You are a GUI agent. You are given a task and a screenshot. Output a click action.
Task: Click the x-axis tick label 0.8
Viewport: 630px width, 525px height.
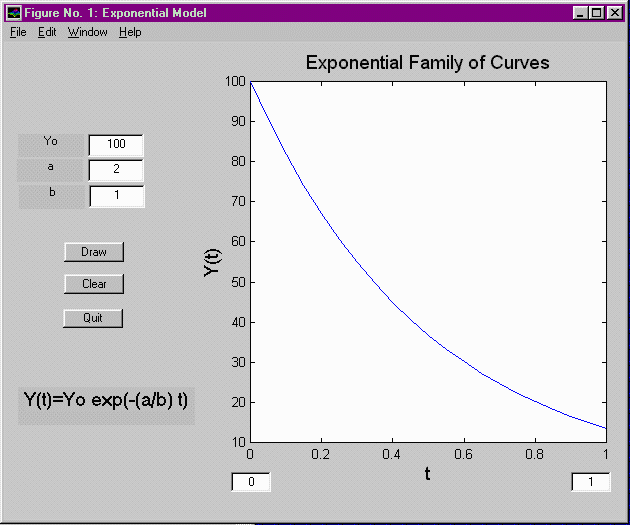point(534,454)
